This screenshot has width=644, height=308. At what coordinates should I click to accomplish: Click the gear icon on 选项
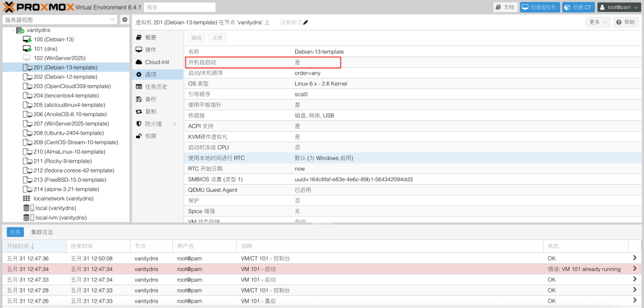[139, 74]
